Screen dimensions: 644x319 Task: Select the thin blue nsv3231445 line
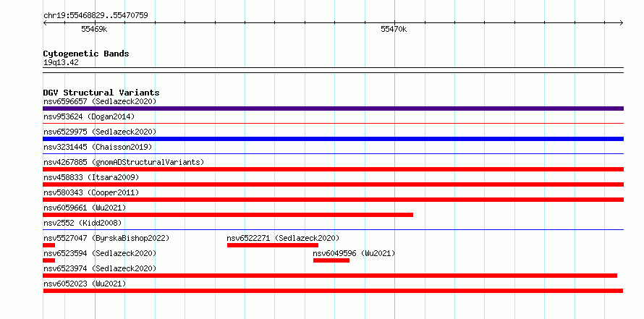[x=333, y=153]
